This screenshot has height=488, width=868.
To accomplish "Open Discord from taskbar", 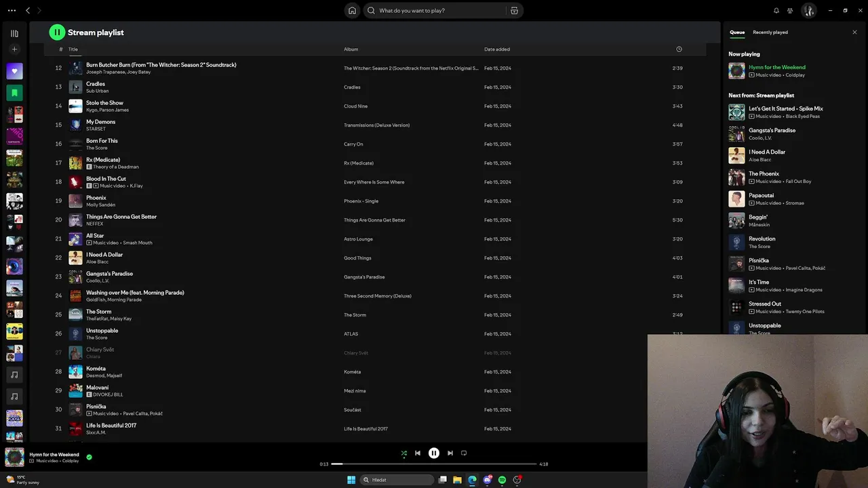I will pyautogui.click(x=488, y=480).
